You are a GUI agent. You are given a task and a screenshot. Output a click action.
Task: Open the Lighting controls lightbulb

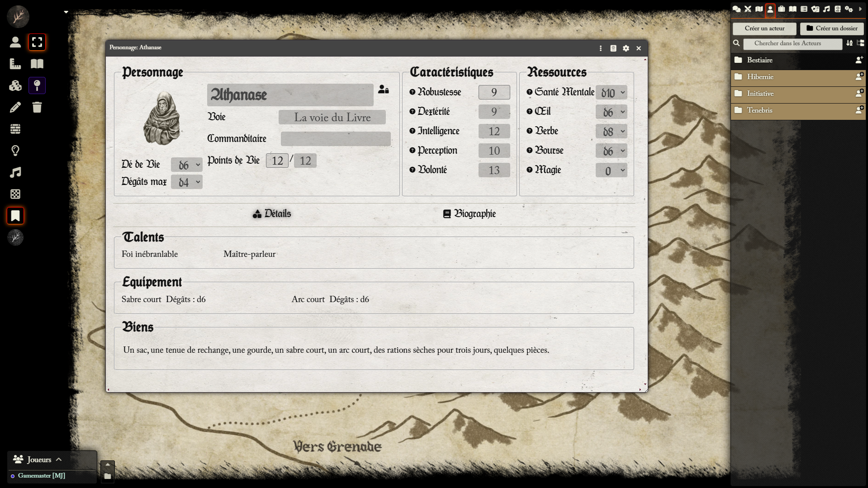[15, 151]
